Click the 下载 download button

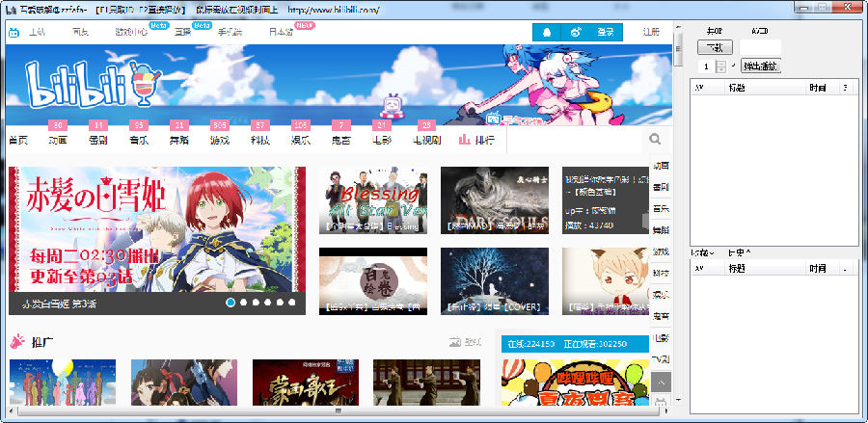pyautogui.click(x=715, y=47)
